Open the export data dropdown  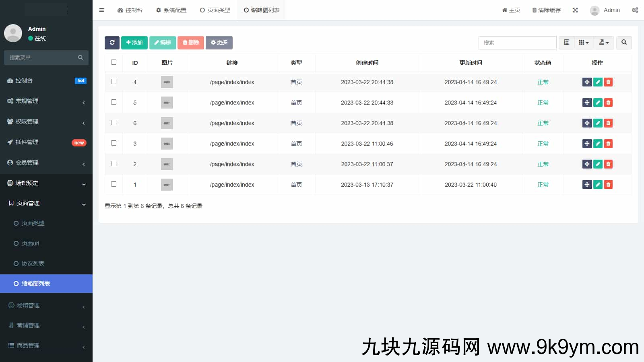pyautogui.click(x=604, y=43)
